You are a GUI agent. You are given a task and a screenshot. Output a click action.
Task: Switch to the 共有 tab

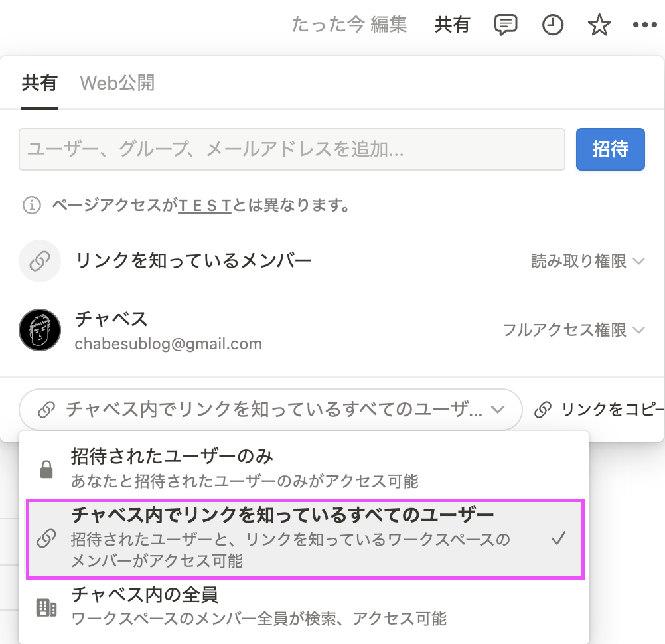[x=39, y=83]
